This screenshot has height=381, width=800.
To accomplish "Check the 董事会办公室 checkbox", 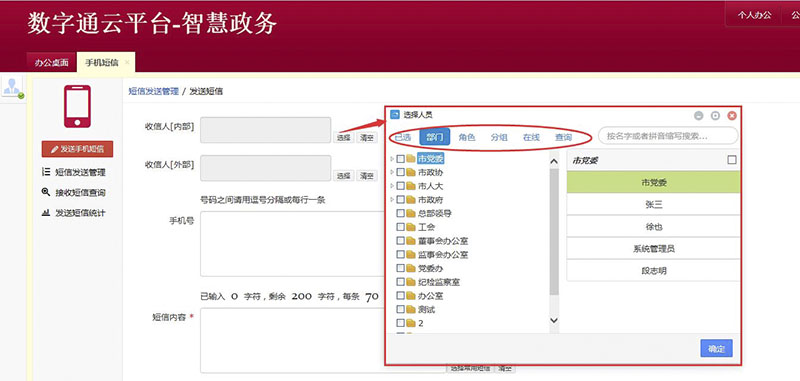I will tap(401, 241).
